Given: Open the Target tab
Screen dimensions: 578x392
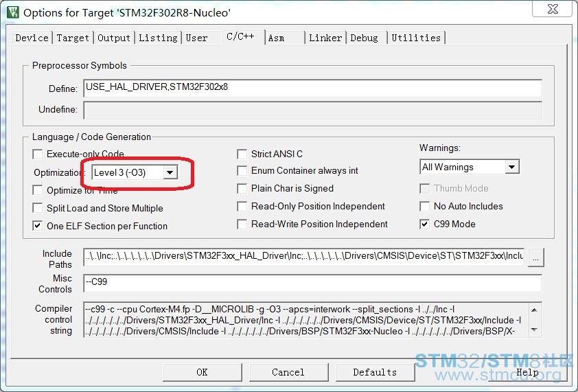Looking at the screenshot, I should 73,38.
